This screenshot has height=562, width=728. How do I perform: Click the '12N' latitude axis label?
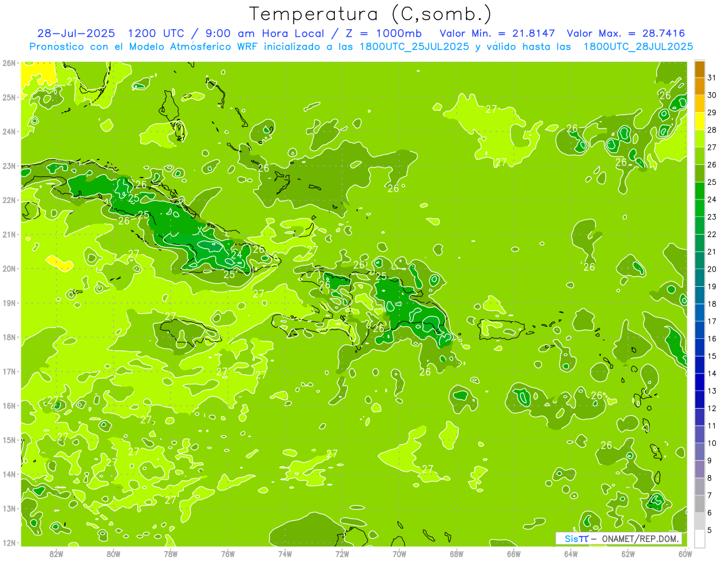coord(9,543)
